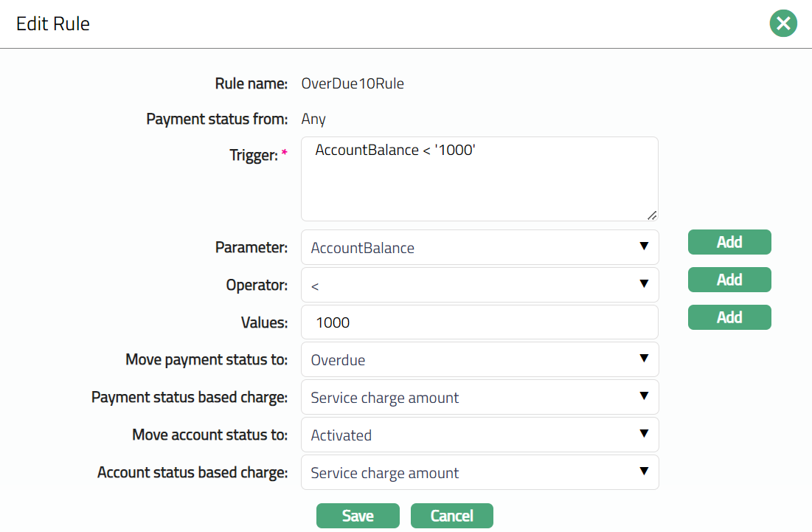Cancel editing the rule
This screenshot has height=532, width=812.
451,516
